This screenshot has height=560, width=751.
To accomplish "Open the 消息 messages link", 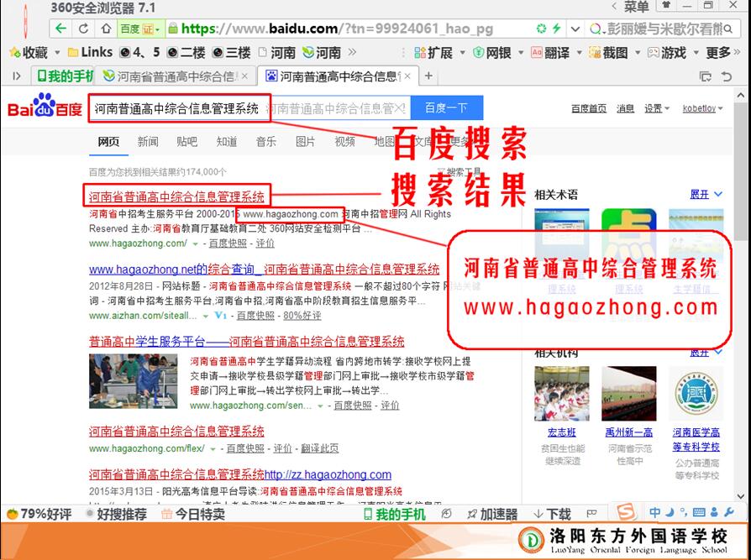I will [625, 108].
